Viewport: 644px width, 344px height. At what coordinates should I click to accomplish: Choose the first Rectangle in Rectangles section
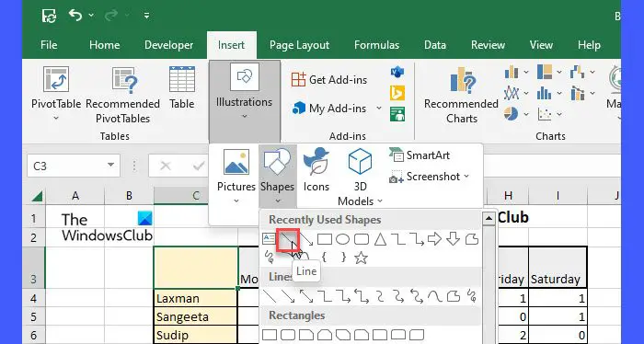(x=269, y=335)
